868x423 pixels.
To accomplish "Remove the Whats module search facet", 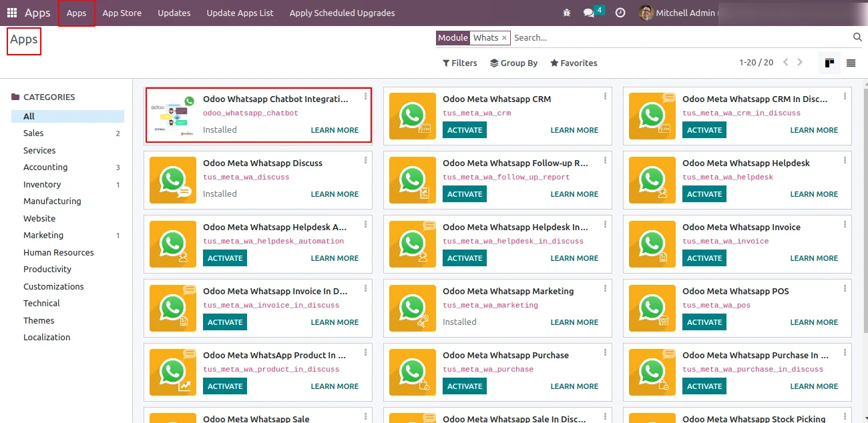I will coord(505,38).
